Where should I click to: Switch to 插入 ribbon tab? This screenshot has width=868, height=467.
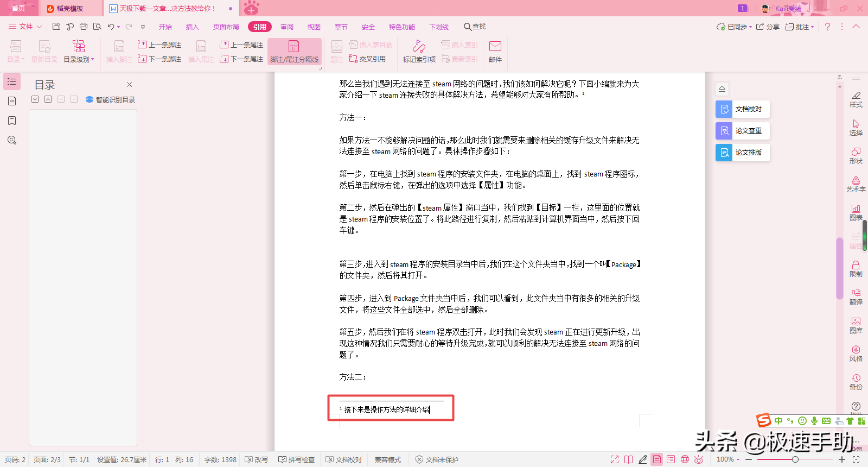point(193,27)
